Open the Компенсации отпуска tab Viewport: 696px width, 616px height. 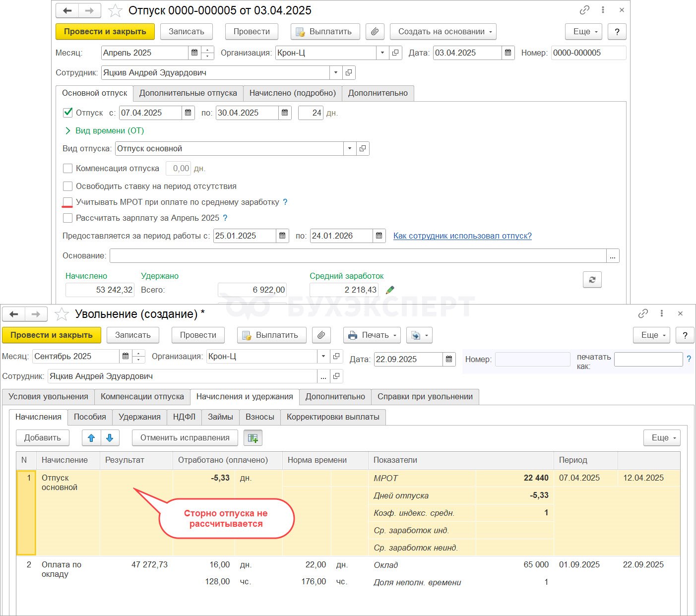[x=142, y=397]
